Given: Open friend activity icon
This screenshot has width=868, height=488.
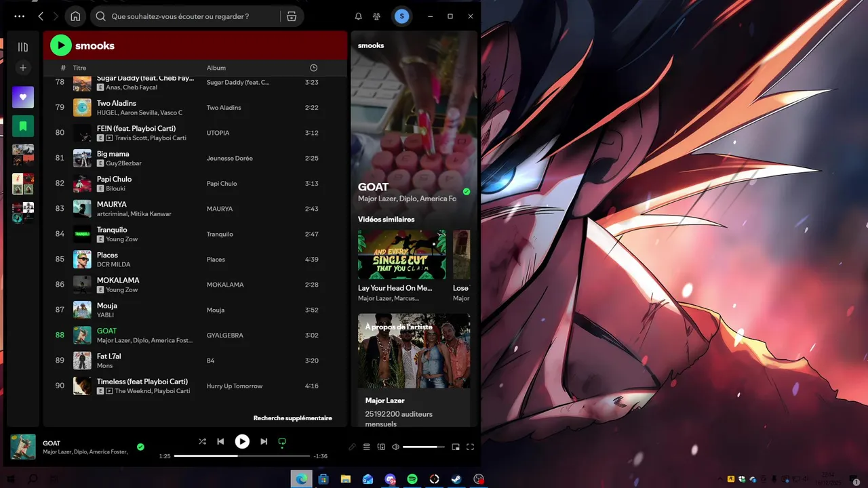Looking at the screenshot, I should (x=377, y=16).
